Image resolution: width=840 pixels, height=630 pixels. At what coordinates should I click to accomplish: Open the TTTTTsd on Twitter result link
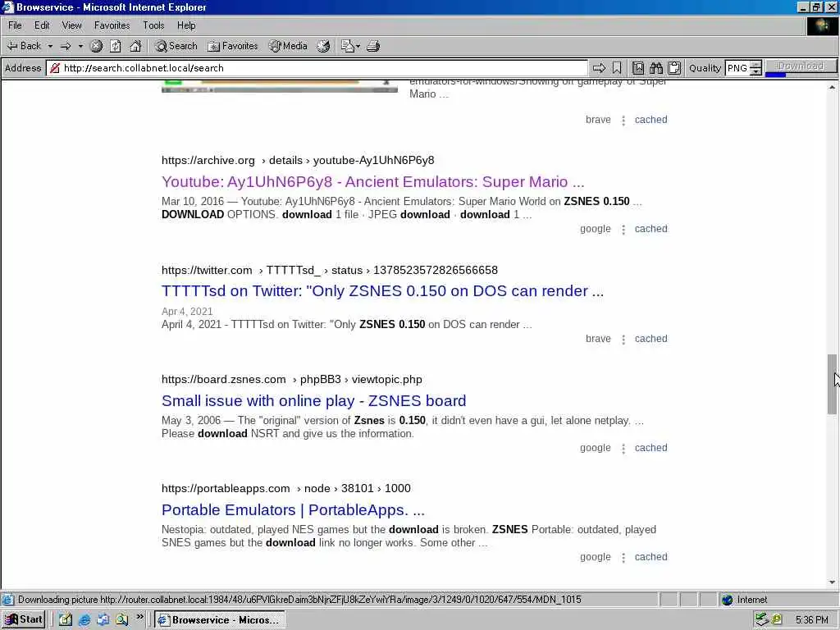point(382,291)
